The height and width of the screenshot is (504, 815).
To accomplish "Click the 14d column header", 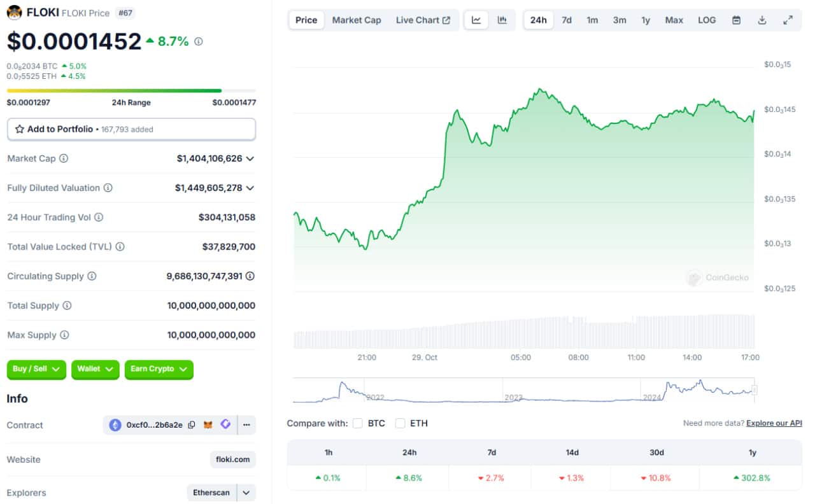I will (x=572, y=452).
